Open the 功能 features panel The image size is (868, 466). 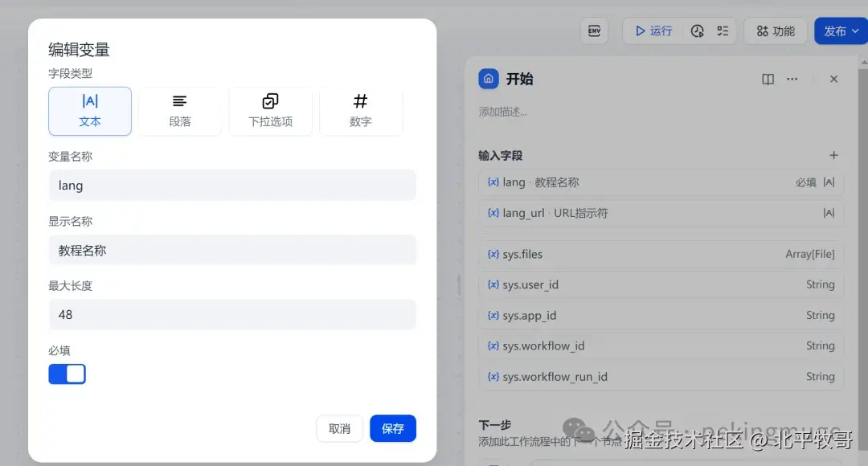click(x=775, y=31)
